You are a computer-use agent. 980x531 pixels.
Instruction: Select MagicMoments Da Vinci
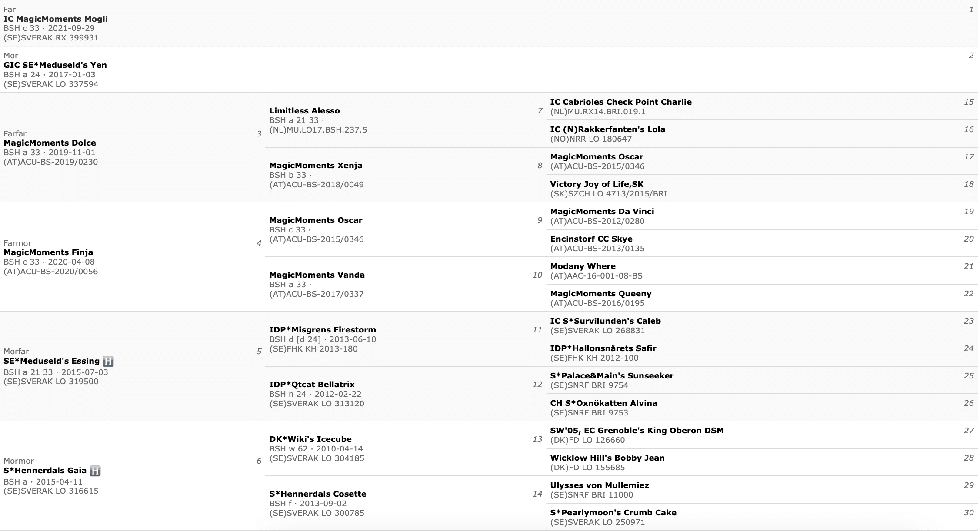click(602, 212)
